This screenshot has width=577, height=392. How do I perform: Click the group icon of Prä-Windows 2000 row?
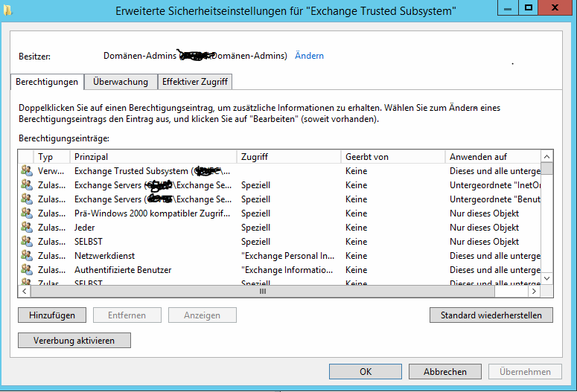(27, 213)
